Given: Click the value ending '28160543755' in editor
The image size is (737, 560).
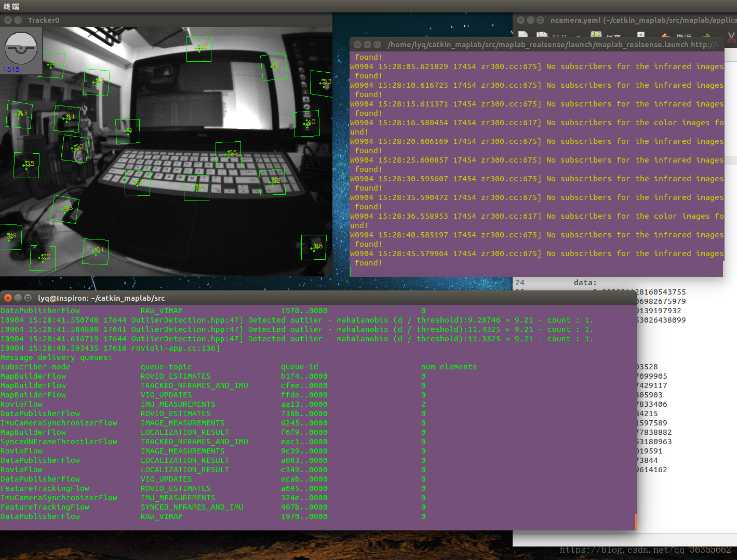Looking at the screenshot, I should 661,292.
